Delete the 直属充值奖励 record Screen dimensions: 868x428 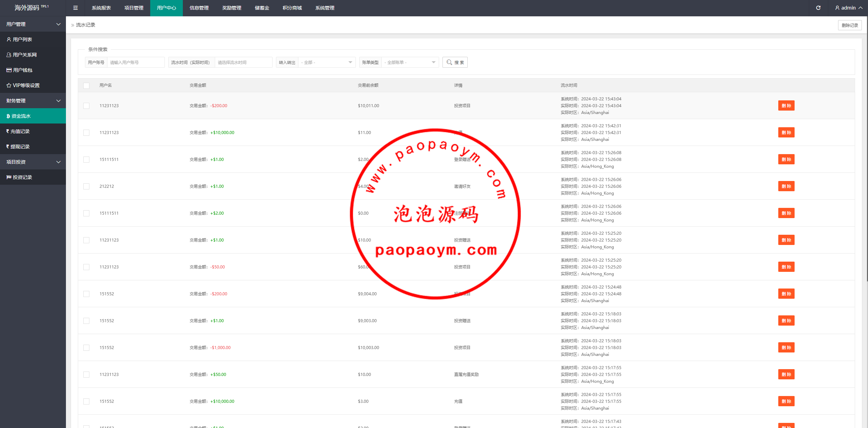point(786,374)
